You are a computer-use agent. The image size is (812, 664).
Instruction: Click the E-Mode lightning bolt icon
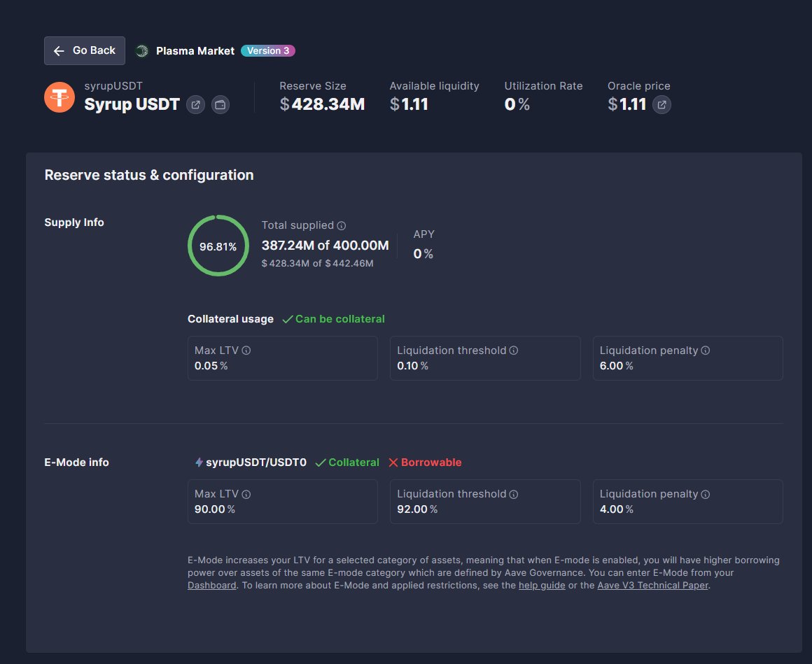tap(199, 462)
